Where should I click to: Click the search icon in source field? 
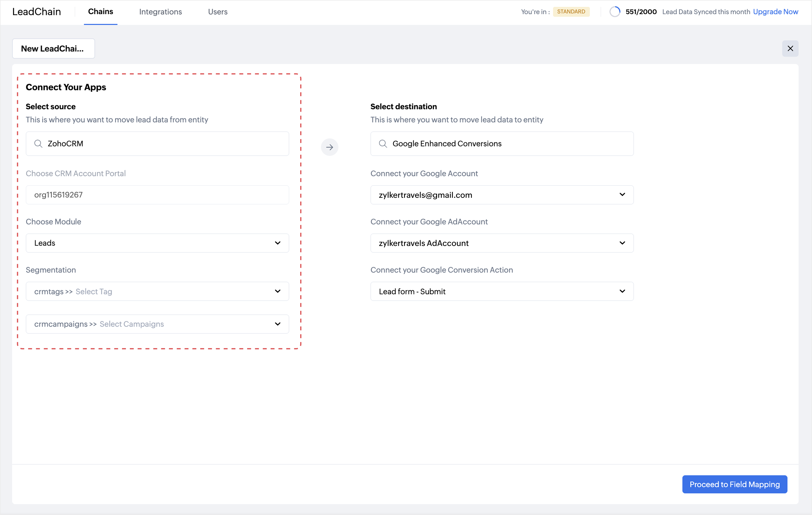pos(39,143)
